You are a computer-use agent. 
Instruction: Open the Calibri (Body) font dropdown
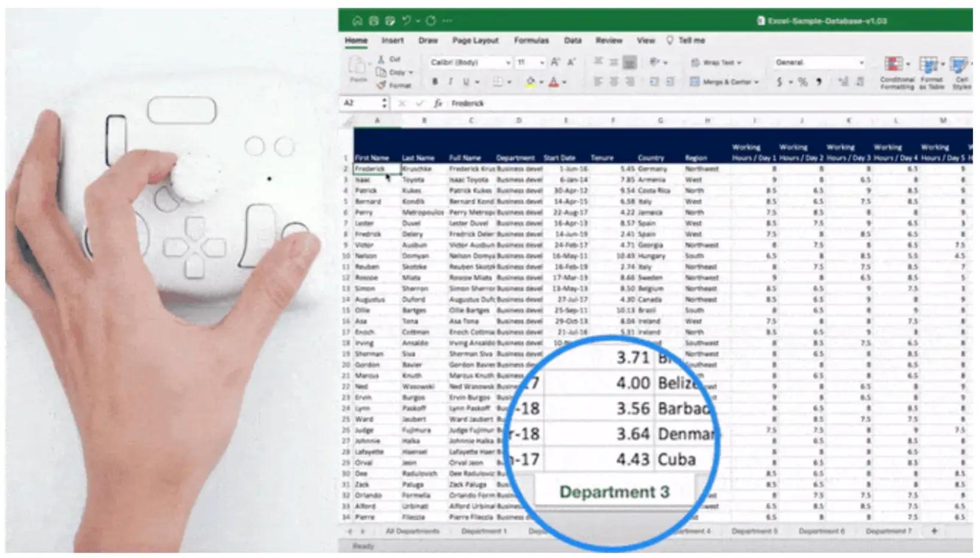(470, 62)
